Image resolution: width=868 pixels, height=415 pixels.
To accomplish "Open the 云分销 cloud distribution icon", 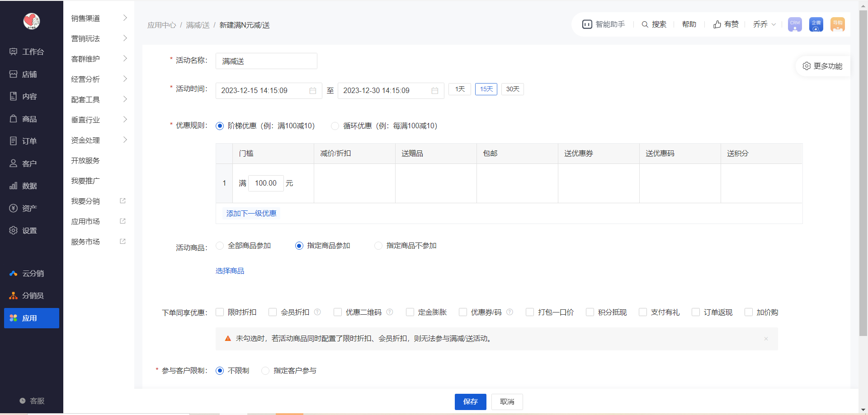I will click(13, 273).
